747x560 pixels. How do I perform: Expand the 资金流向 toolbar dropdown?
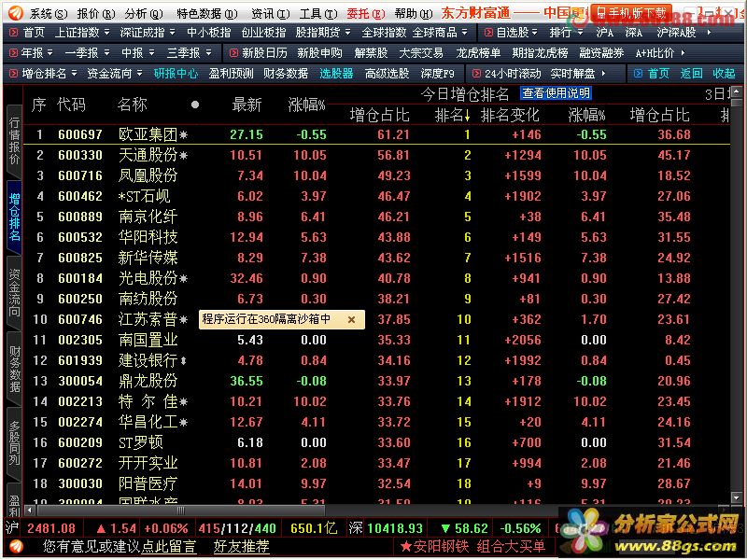(x=139, y=74)
